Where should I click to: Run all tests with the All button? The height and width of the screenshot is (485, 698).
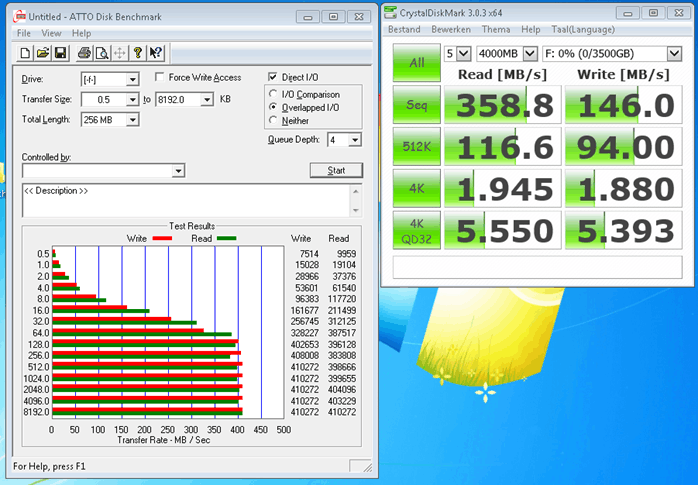tap(416, 63)
